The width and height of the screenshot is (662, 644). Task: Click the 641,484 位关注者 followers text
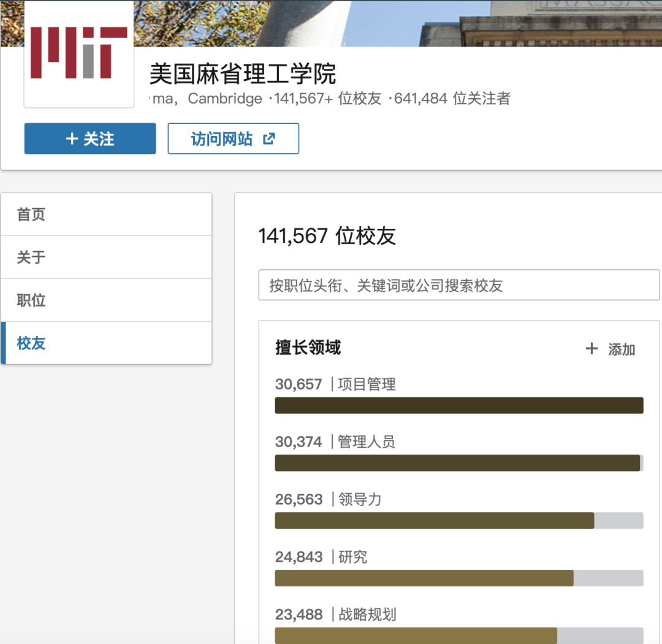(452, 99)
